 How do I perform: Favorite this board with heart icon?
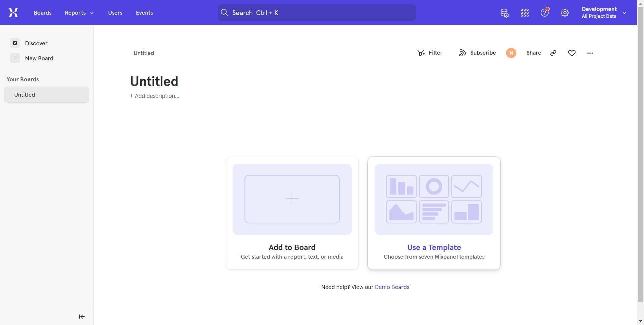point(572,53)
